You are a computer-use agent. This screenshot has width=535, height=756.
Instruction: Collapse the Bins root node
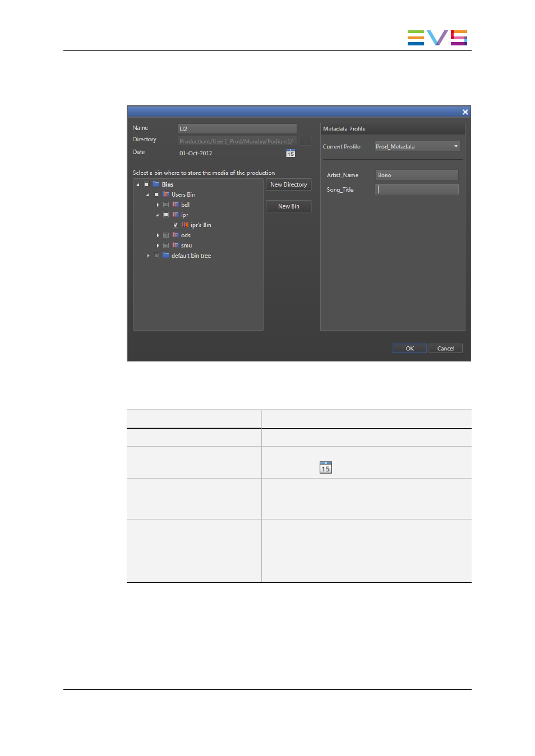click(138, 185)
